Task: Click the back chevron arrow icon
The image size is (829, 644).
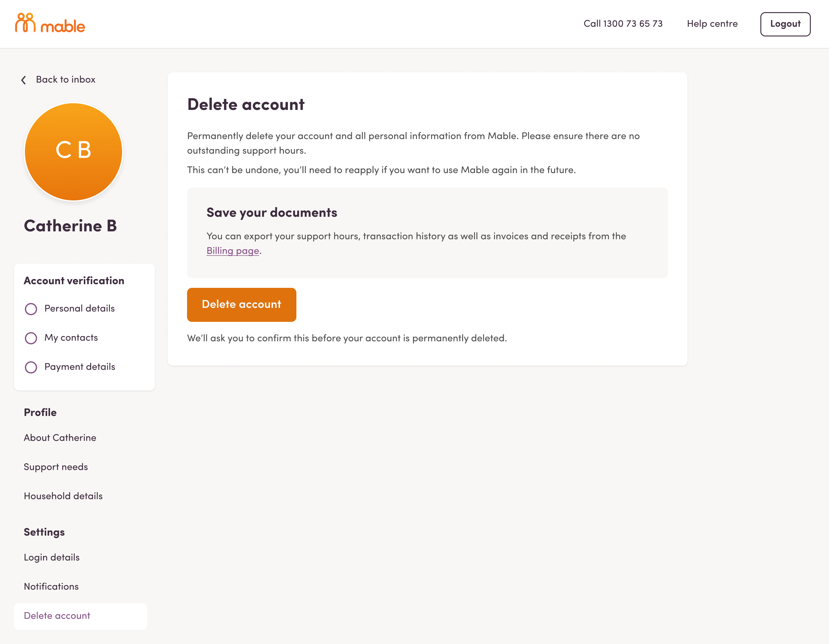Action: (24, 80)
